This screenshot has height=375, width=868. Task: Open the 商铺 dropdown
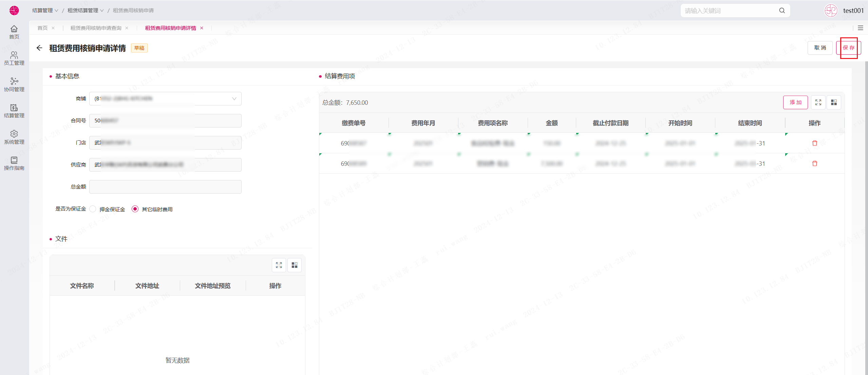(165, 99)
